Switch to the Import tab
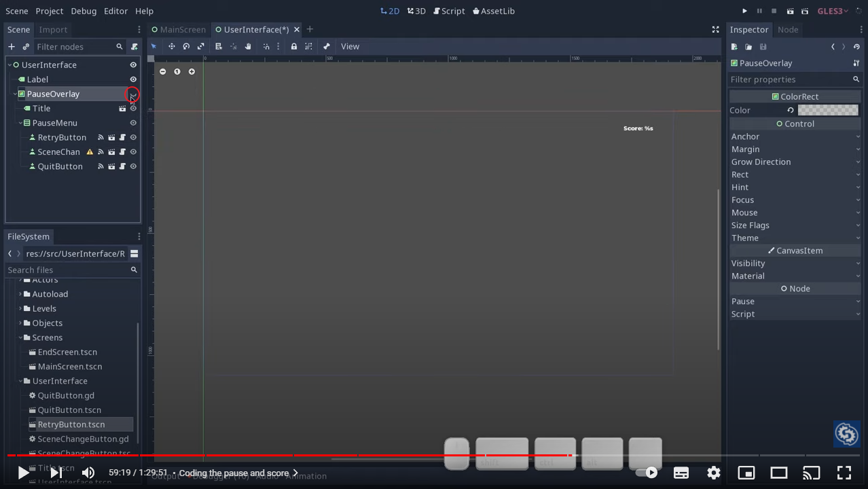The height and width of the screenshot is (489, 868). pos(53,29)
